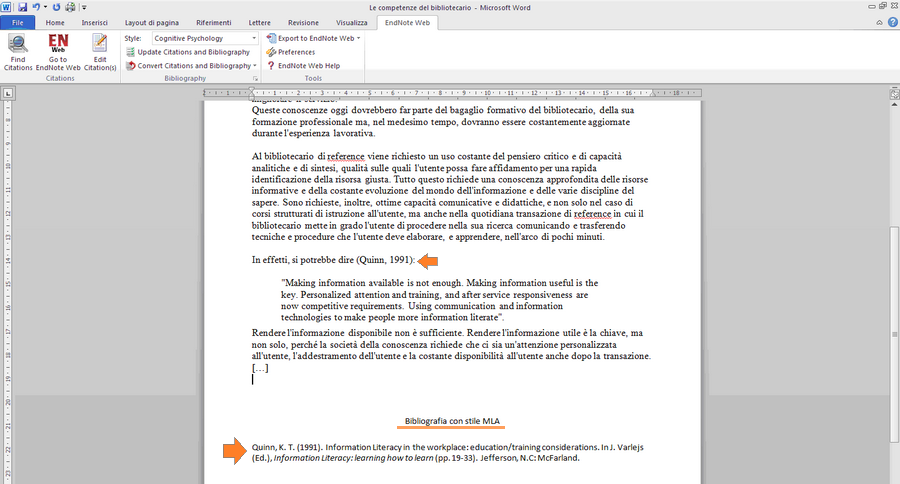Expand Convert Citations and Bibliography dropdown arrow
This screenshot has width=900, height=484.
[x=255, y=66]
